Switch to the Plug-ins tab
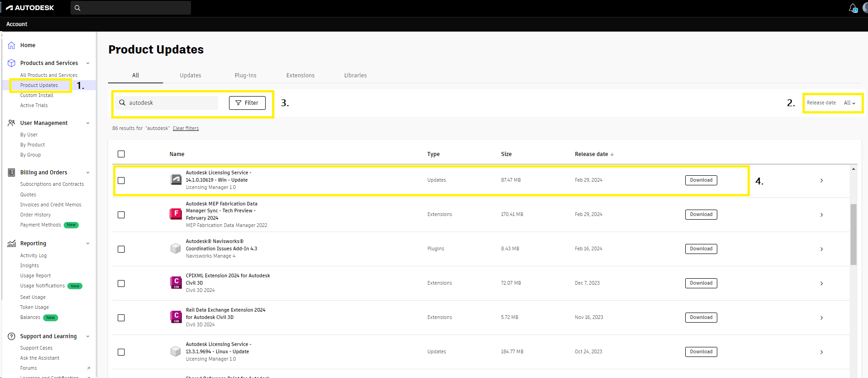The image size is (868, 378). 245,76
